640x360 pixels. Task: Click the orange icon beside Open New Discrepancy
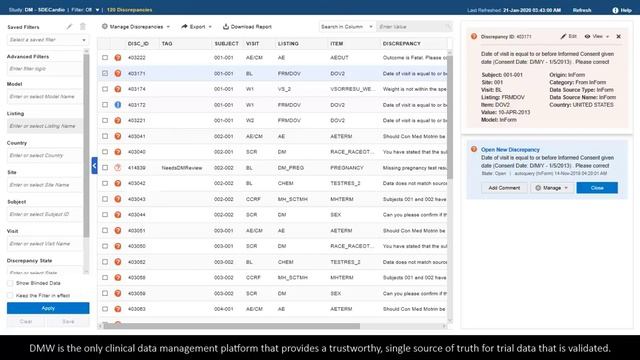coord(473,149)
